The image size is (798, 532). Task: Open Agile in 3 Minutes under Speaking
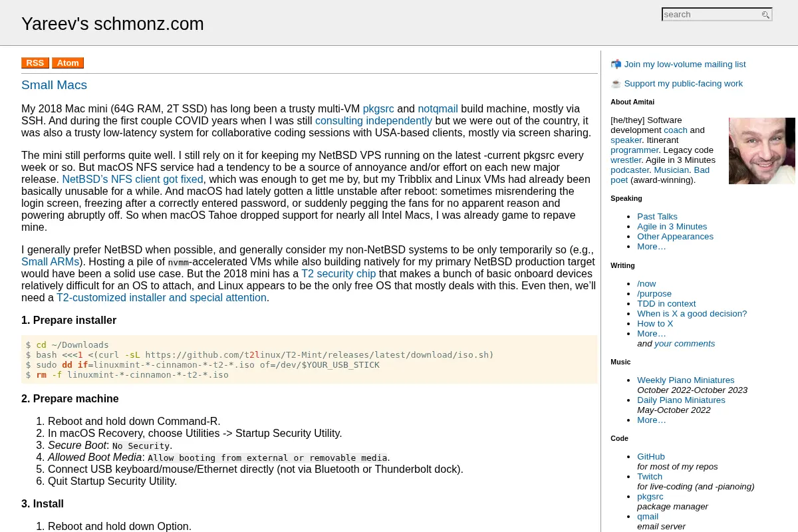tap(672, 227)
